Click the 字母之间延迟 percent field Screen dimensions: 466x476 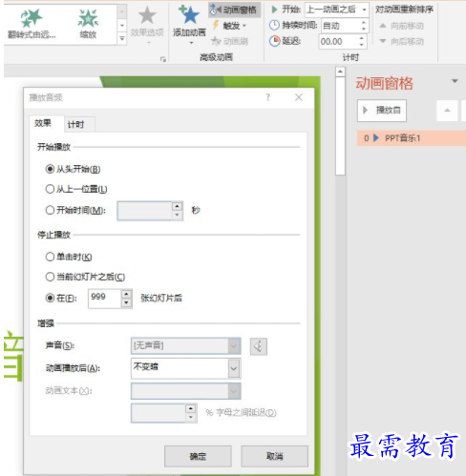(x=159, y=413)
